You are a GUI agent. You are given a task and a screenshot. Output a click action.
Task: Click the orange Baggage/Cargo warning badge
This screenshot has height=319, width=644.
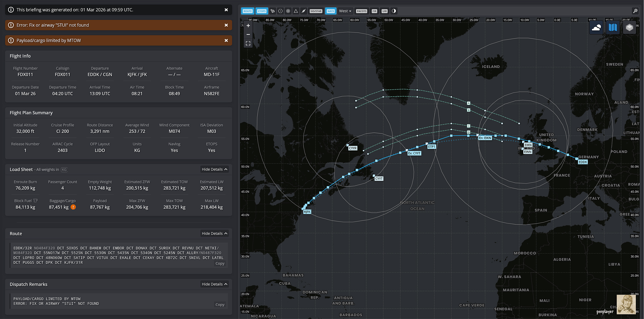tap(73, 207)
